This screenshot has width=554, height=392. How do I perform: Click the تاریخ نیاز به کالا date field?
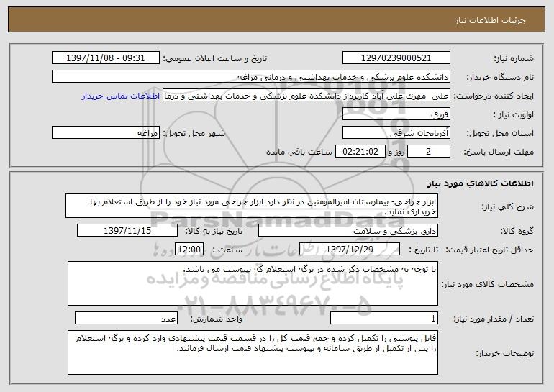(127, 231)
